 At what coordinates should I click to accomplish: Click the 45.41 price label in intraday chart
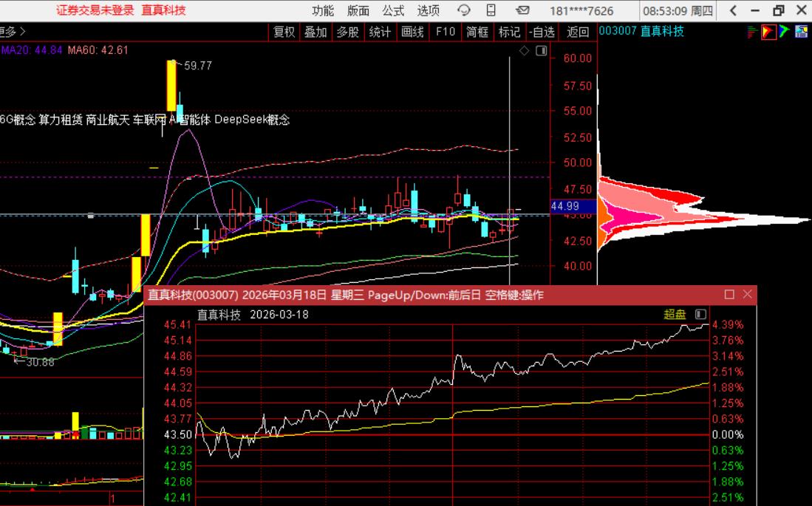click(x=177, y=325)
